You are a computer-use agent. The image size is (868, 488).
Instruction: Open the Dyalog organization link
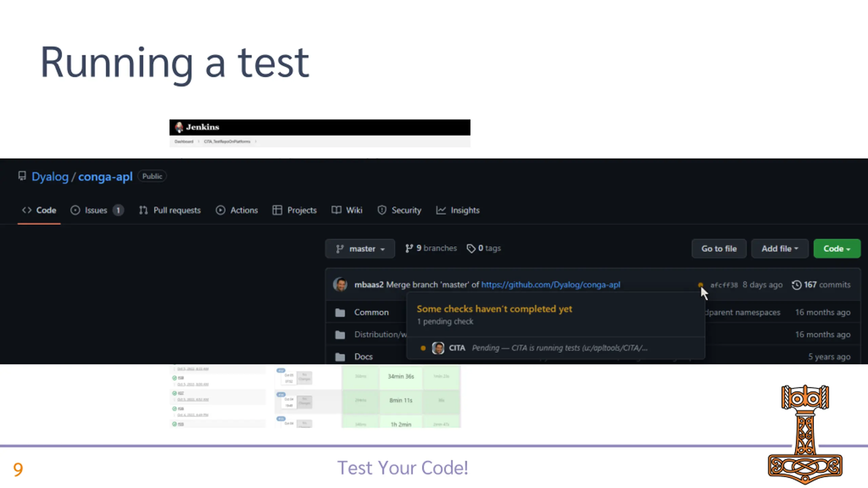(50, 177)
